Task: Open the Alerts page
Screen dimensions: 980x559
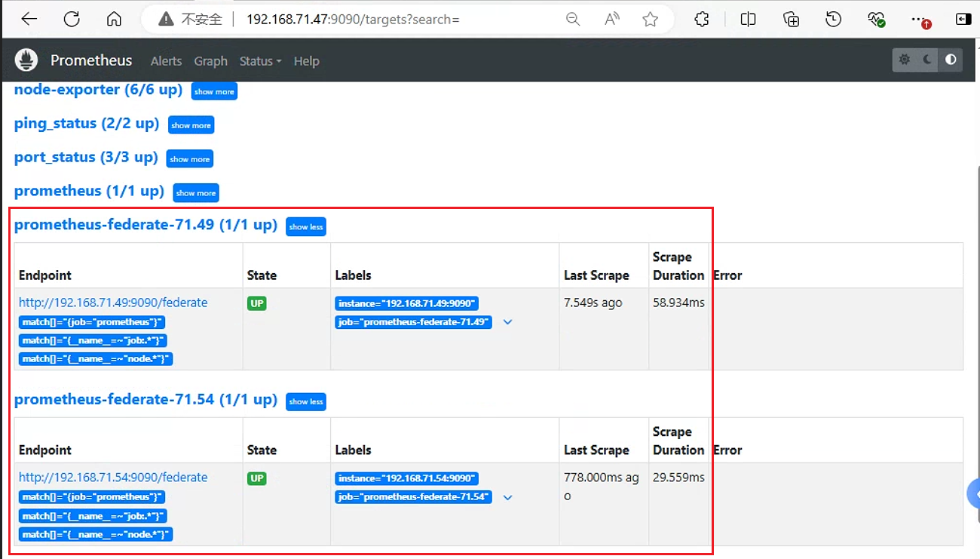Action: click(166, 61)
